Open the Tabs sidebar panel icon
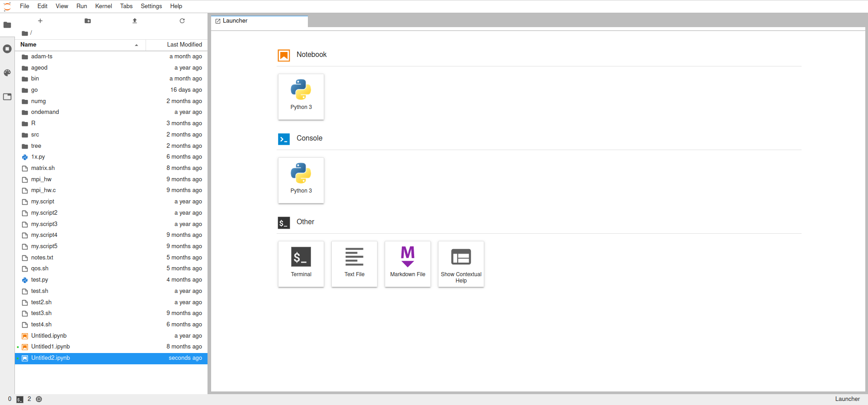The height and width of the screenshot is (405, 868). pos(7,97)
